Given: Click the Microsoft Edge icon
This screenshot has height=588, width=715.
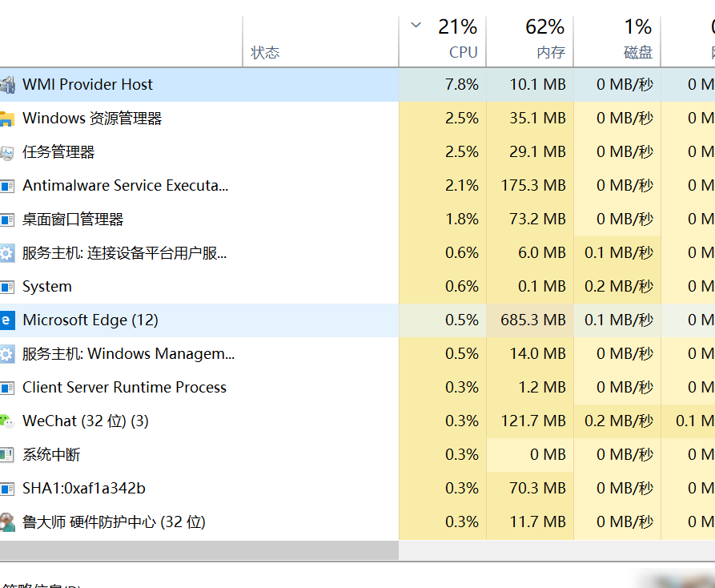Looking at the screenshot, I should click(x=7, y=320).
